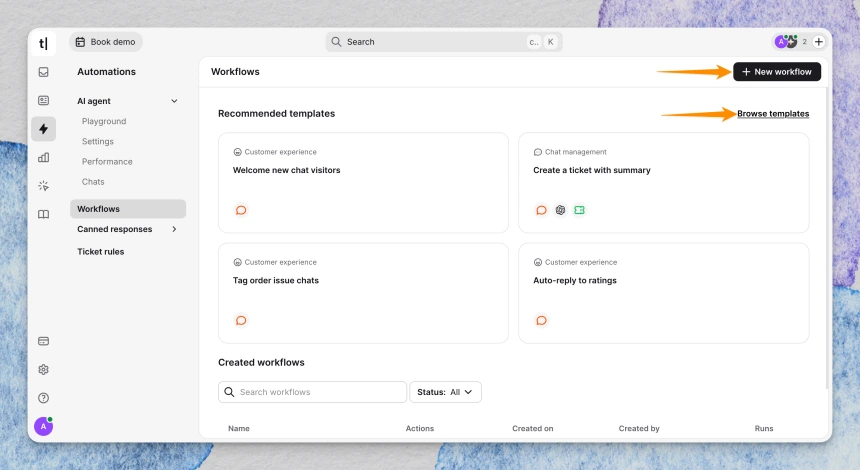Click the AI icon on Create a ticket card
Viewport: 860px width, 470px height.
pyautogui.click(x=560, y=210)
